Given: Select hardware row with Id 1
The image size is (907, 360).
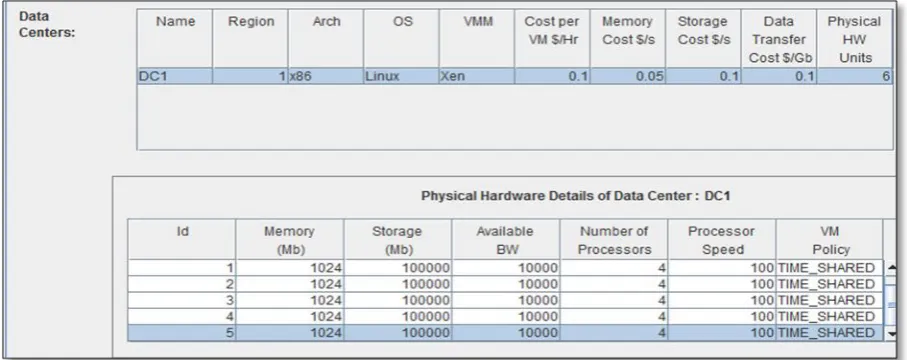Looking at the screenshot, I should [x=505, y=267].
